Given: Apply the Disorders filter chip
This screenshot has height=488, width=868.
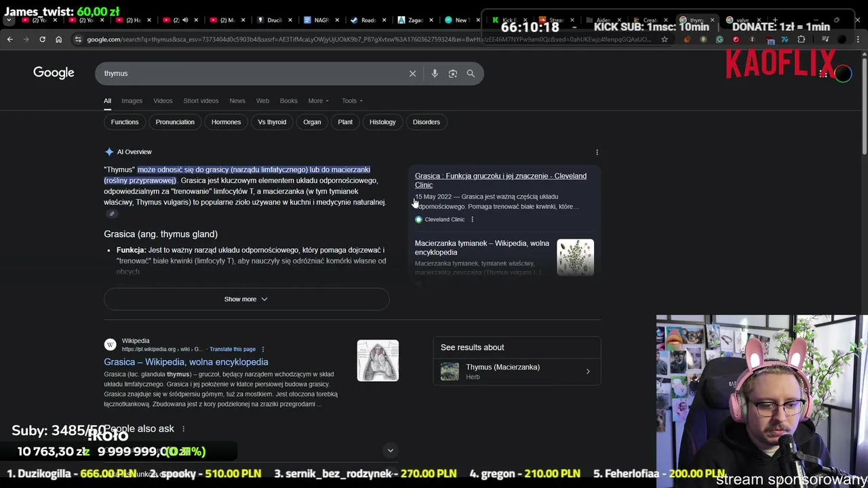Looking at the screenshot, I should (427, 122).
